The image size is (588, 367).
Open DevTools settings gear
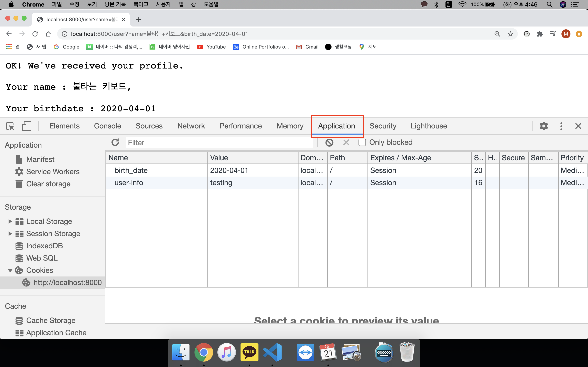pos(544,126)
